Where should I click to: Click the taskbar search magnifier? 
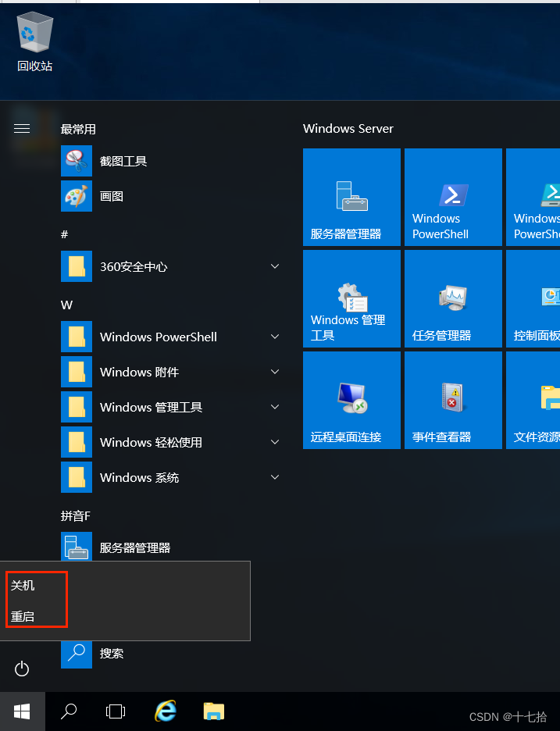click(x=69, y=711)
